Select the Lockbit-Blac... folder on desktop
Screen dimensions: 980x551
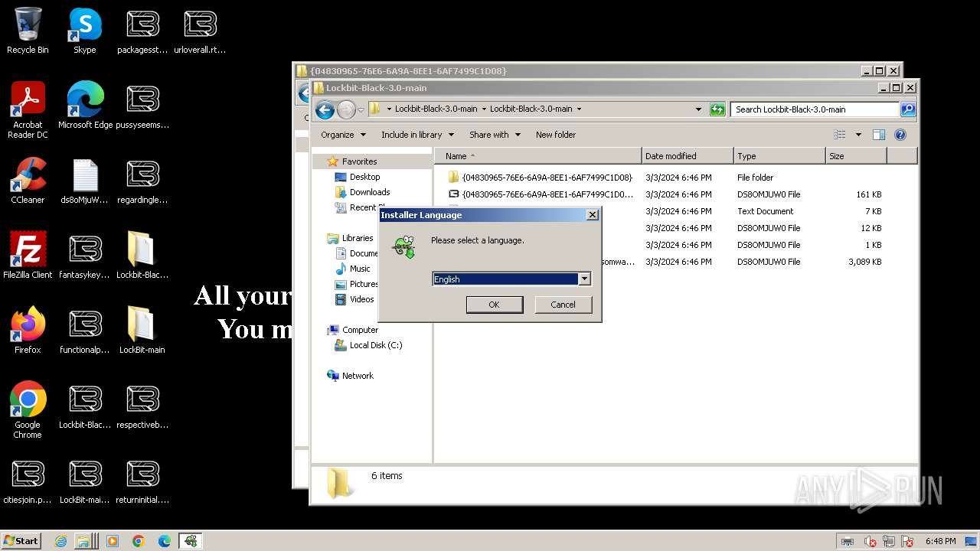click(142, 256)
